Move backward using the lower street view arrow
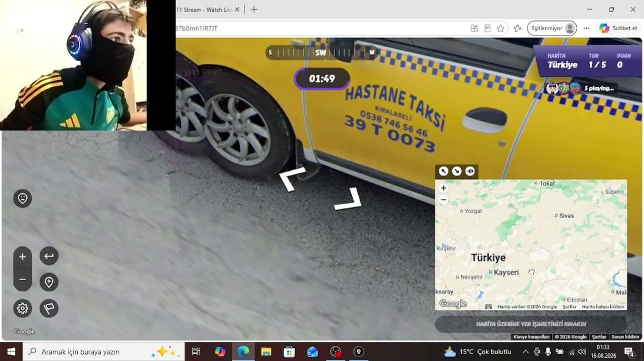Screen dimensions: 644x361 click(348, 199)
